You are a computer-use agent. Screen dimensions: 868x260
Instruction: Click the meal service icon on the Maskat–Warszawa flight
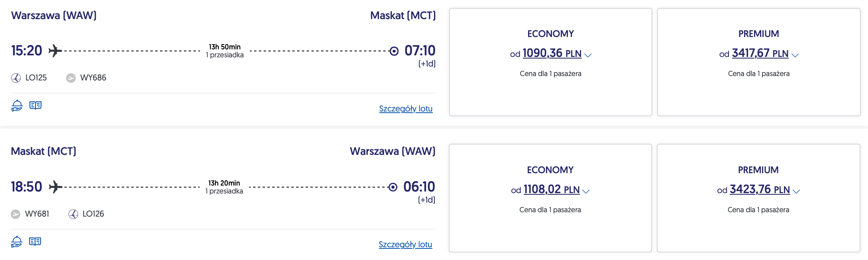pos(16,242)
